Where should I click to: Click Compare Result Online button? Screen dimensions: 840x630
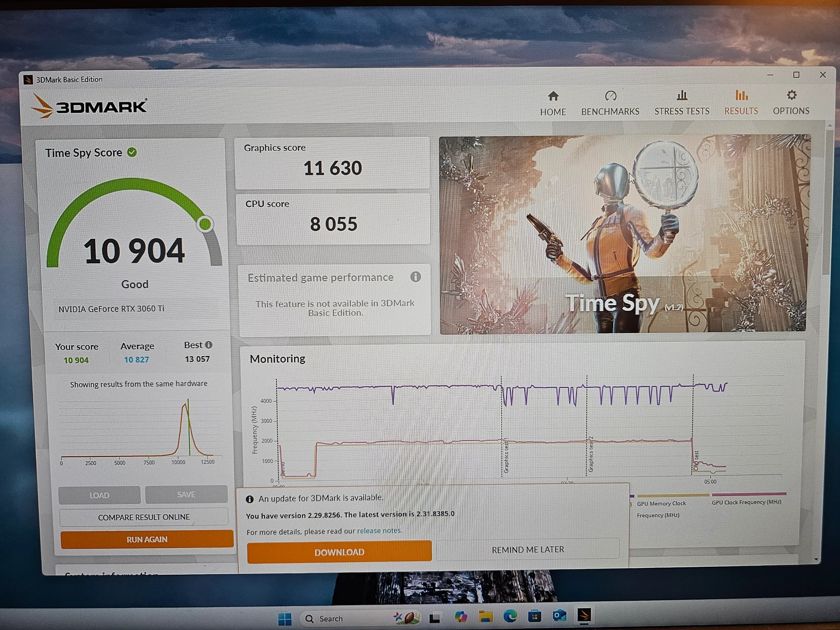click(x=144, y=517)
